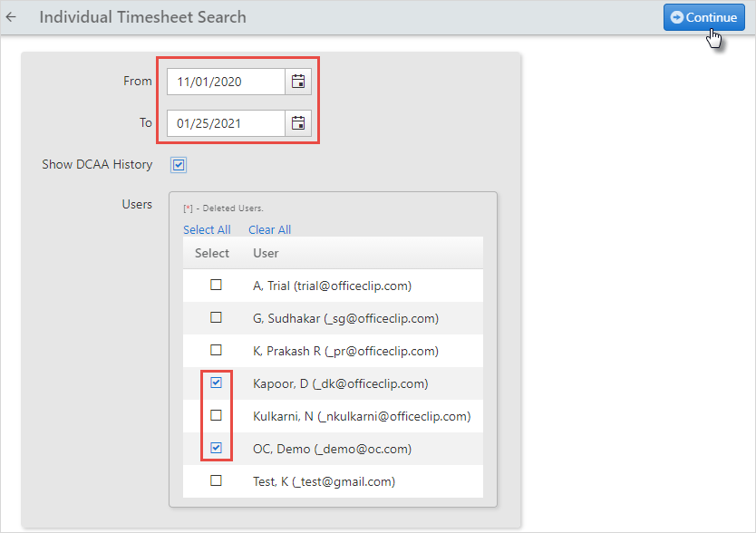Click text Kulkarni, N (_nkulkarni@officeclip.com)
The height and width of the screenshot is (533, 756).
pyautogui.click(x=362, y=416)
